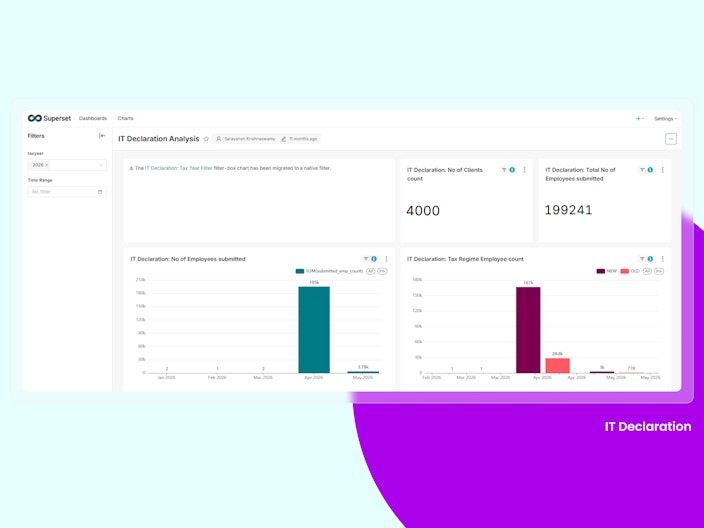Screen dimensions: 704x528
Task: Click the teal Apr 2026 bar
Action: (x=314, y=330)
